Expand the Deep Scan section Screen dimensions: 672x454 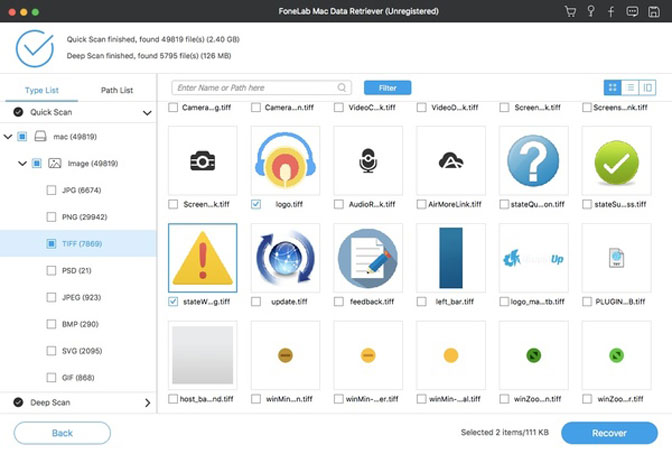tap(147, 403)
